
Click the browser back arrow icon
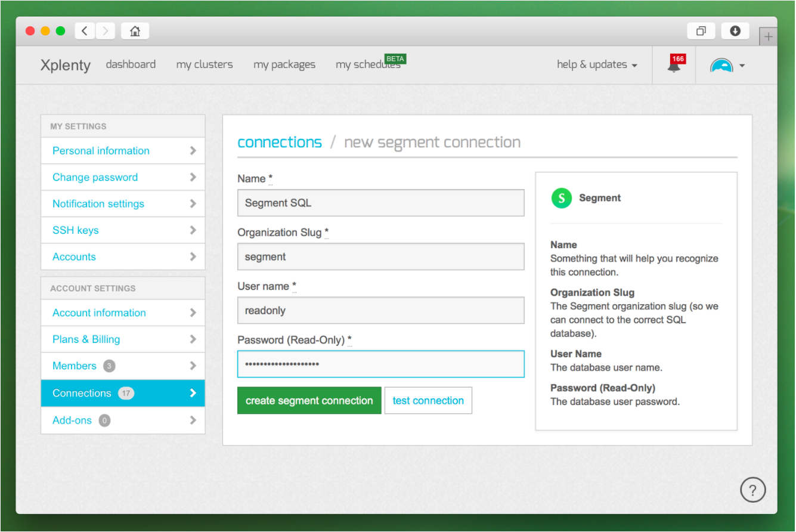(85, 31)
